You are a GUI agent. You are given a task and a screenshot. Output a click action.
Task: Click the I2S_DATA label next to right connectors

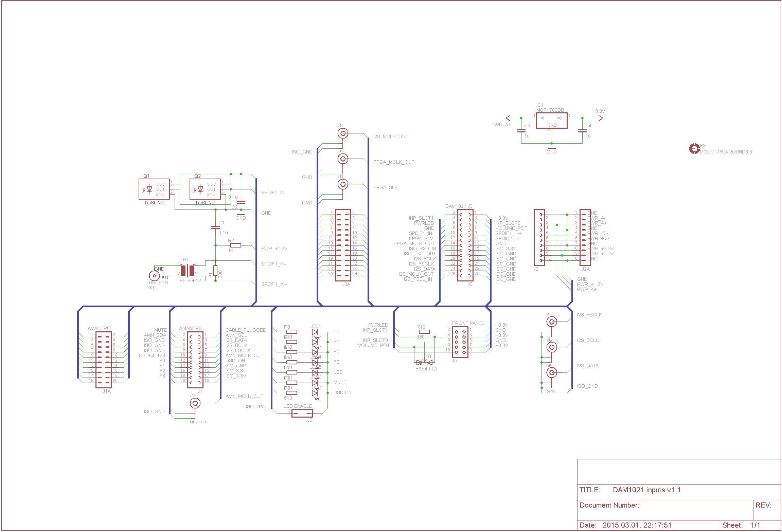(587, 366)
